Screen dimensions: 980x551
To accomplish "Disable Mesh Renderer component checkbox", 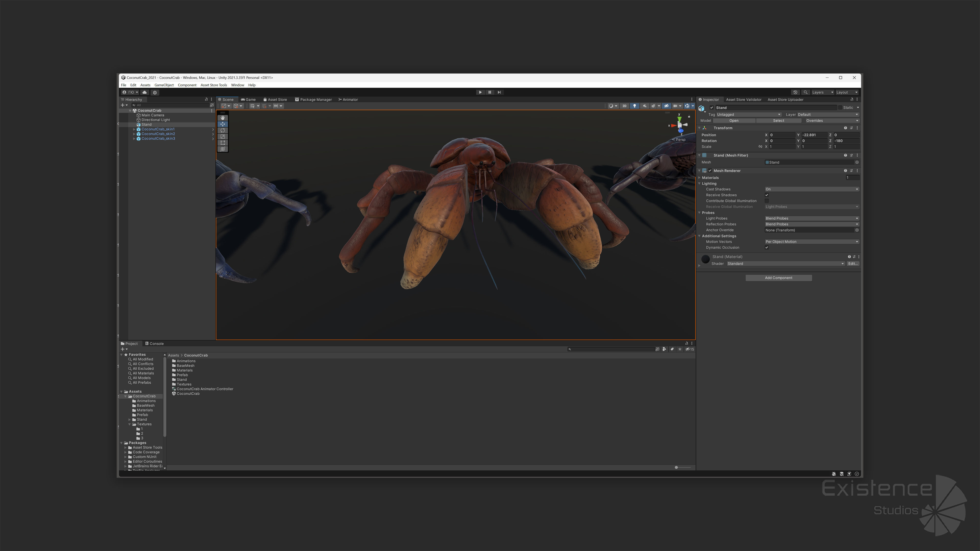I will [710, 171].
